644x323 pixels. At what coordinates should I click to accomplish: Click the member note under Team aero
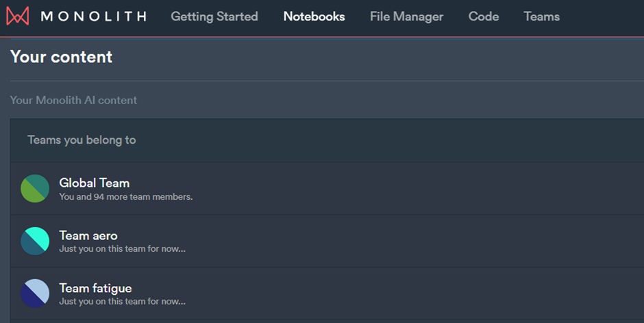(x=123, y=248)
